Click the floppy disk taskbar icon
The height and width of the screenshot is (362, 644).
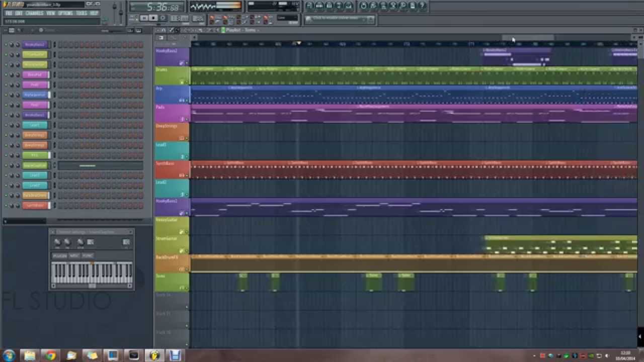(x=175, y=355)
